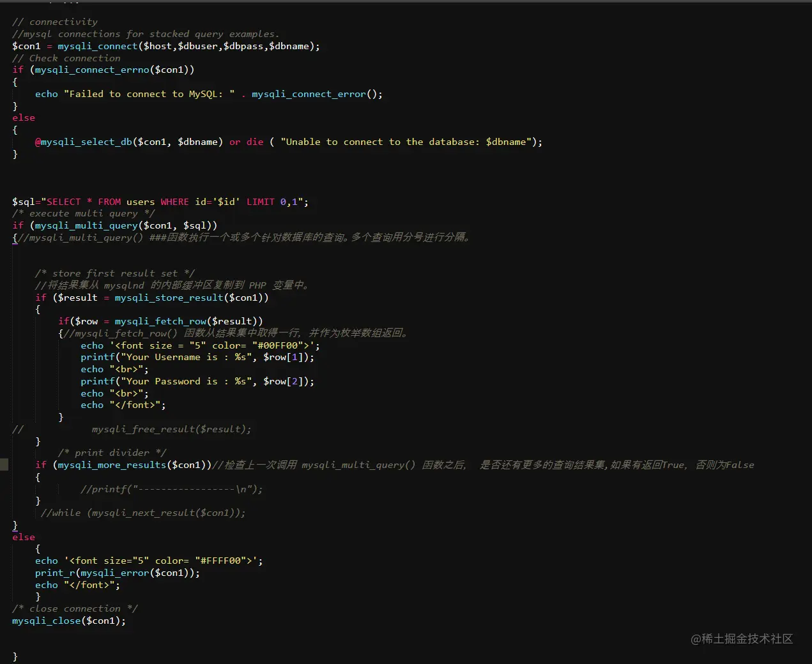Viewport: 812px width, 664px height.
Task: Click the '$sql="SELECT * FROM users' line
Action: pos(160,202)
